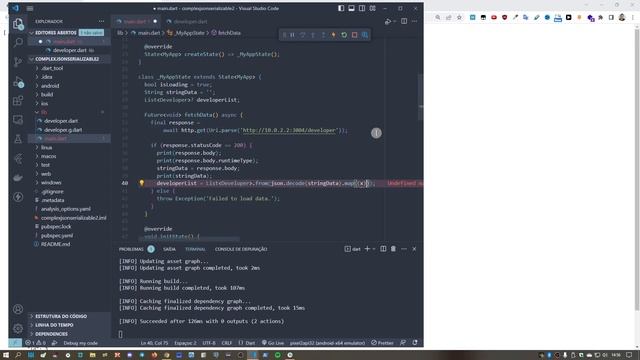Toggle primary sidebar layout icon
Screen dimensions: 640x360
click(x=341, y=8)
